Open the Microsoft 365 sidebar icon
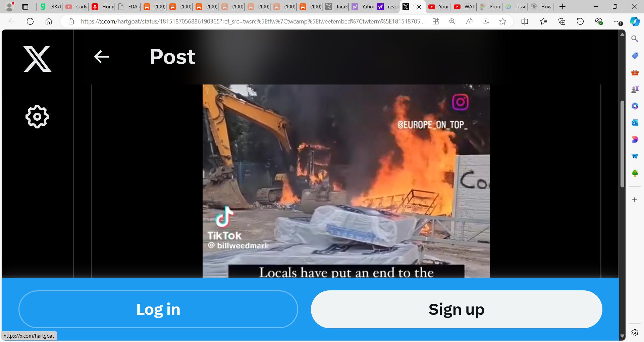This screenshot has width=644, height=342. click(635, 106)
